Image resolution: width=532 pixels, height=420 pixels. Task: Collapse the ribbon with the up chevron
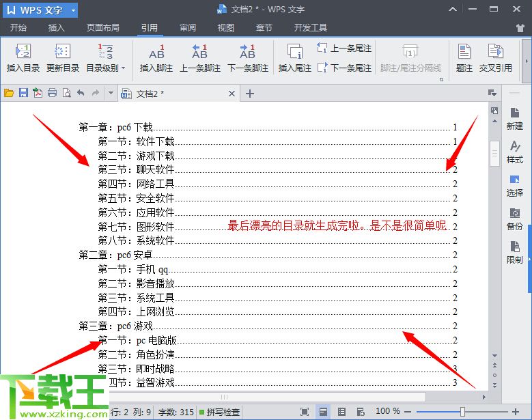pos(453,10)
